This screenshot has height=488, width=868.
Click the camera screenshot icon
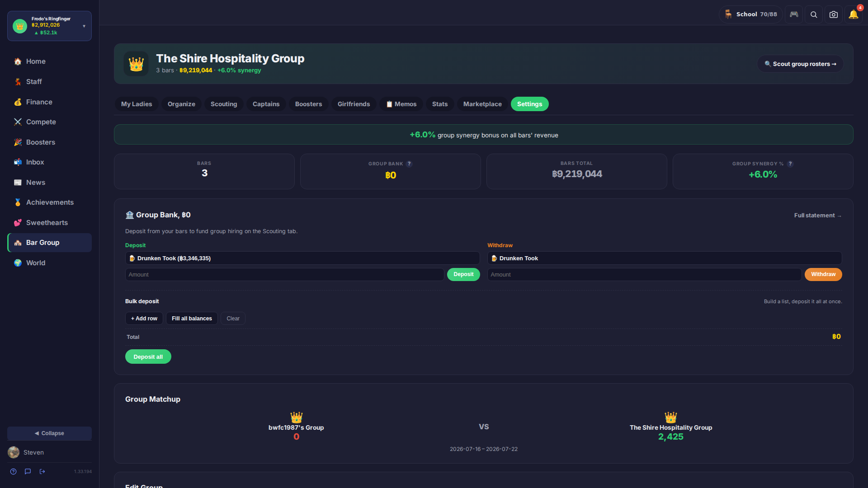833,14
